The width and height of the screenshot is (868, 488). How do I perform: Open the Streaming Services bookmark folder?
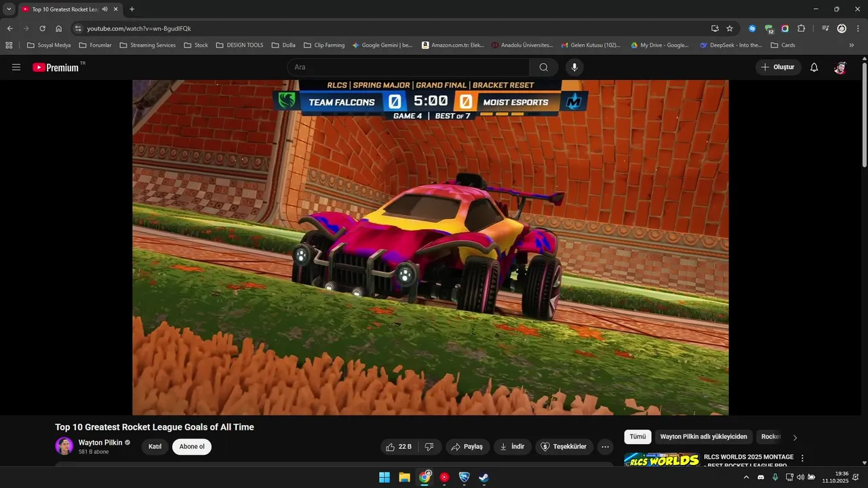pos(147,45)
